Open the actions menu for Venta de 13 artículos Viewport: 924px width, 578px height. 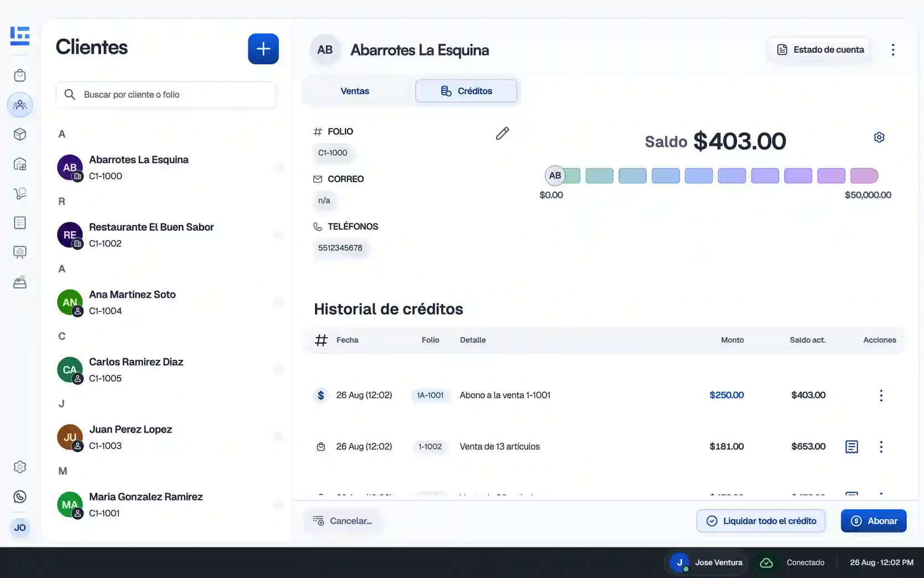click(x=881, y=447)
